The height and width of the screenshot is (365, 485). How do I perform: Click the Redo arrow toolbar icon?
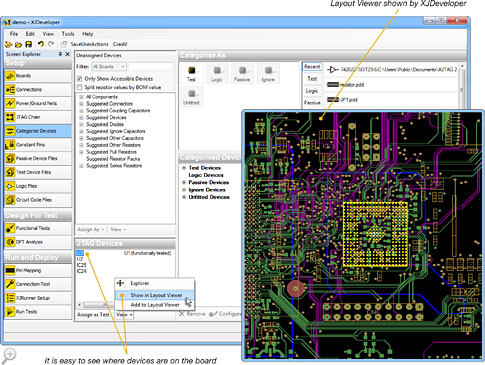pos(51,44)
